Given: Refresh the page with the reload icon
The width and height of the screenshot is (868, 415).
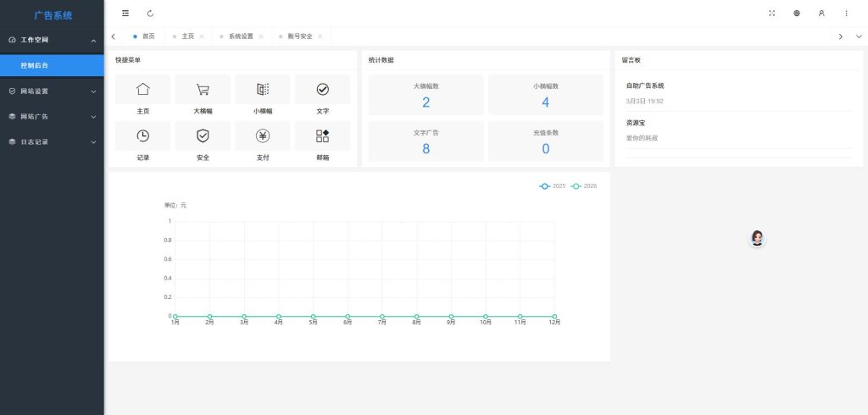Looking at the screenshot, I should coord(151,14).
